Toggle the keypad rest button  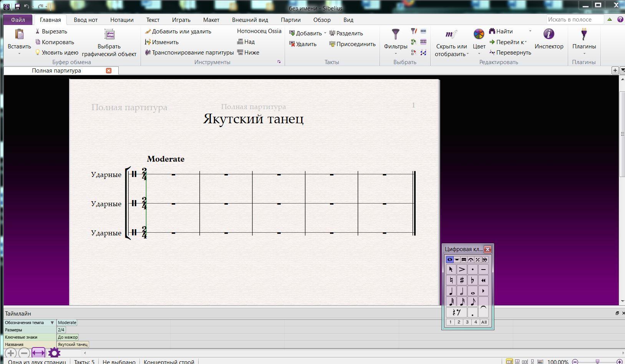click(456, 313)
